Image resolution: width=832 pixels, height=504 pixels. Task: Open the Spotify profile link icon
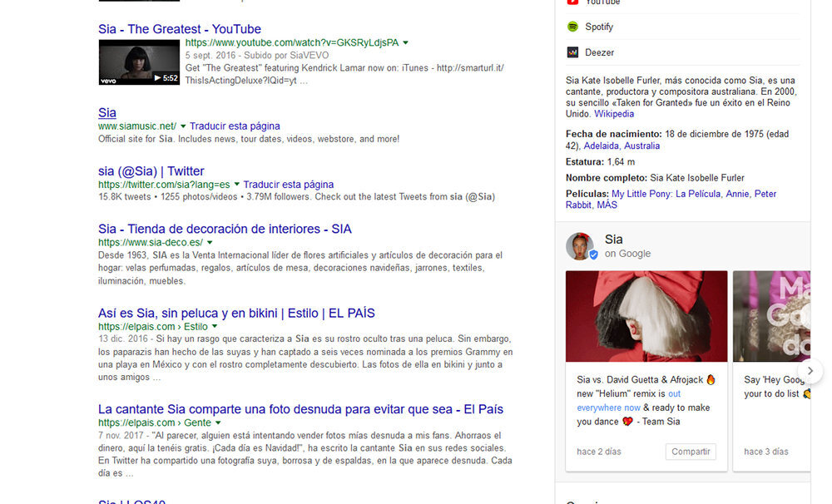coord(572,27)
